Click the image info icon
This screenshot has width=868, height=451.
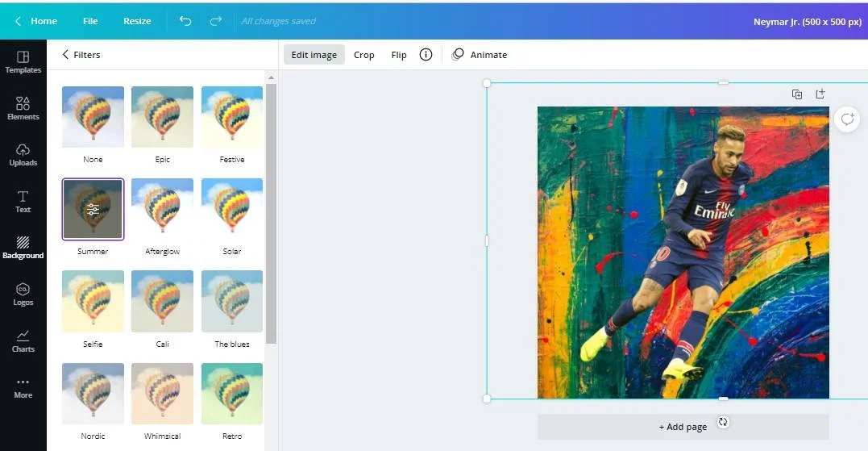426,54
